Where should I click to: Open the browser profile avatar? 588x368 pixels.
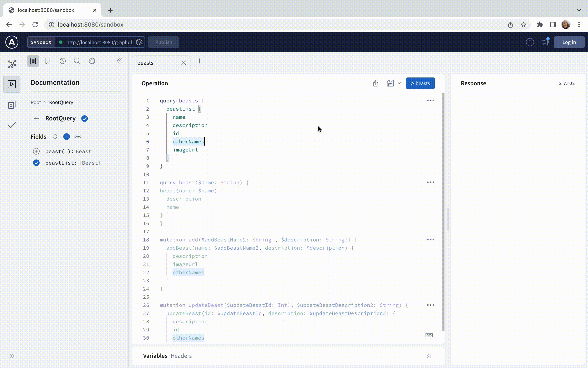pos(566,25)
